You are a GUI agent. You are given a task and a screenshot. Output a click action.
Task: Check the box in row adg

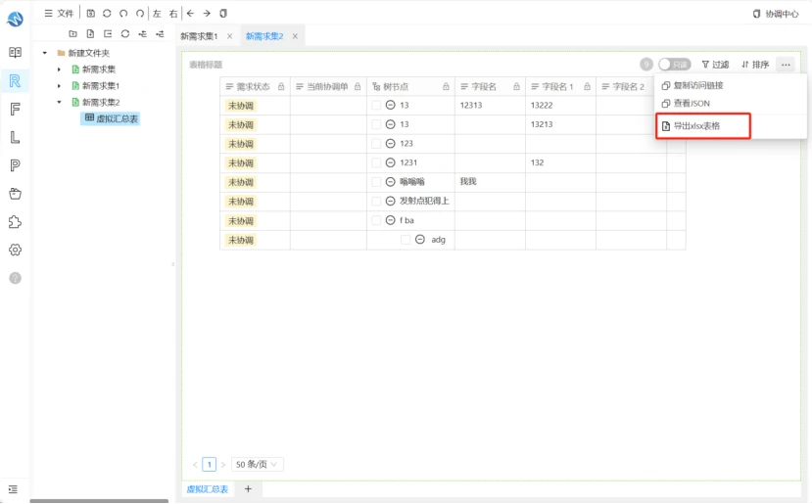[406, 240]
